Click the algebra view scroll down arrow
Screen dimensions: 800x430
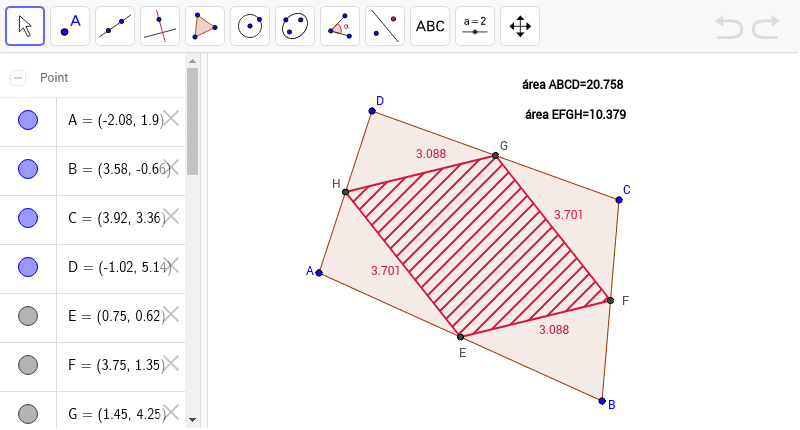(x=192, y=420)
